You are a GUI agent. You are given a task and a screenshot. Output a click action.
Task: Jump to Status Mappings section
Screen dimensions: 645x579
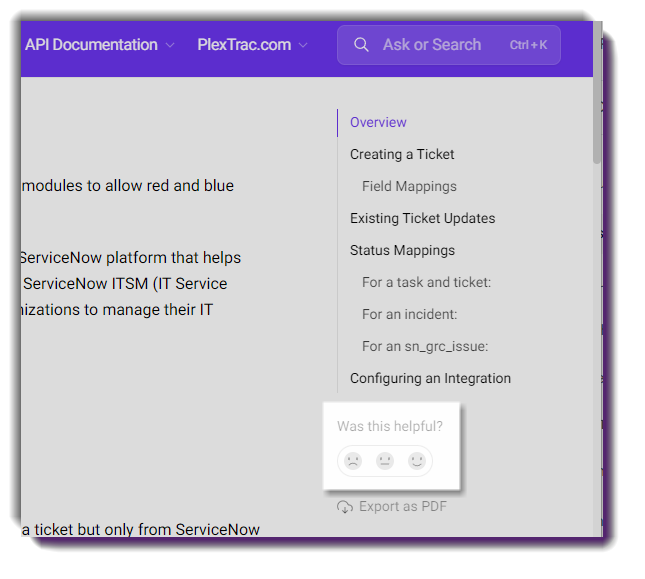point(402,250)
